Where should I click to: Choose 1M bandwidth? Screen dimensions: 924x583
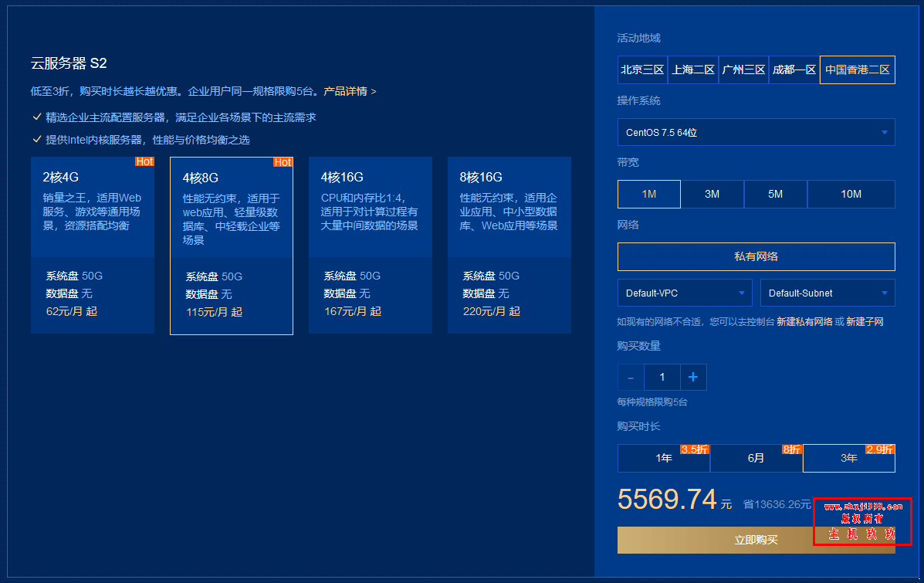648,194
